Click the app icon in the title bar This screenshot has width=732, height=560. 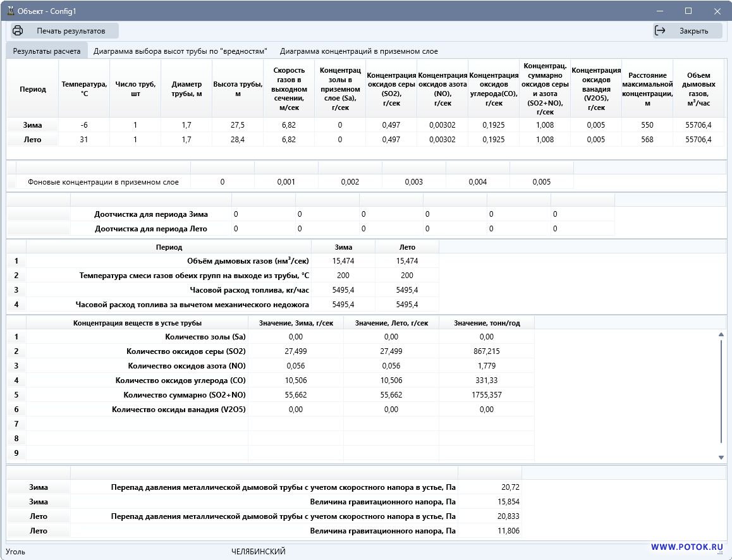[11, 11]
